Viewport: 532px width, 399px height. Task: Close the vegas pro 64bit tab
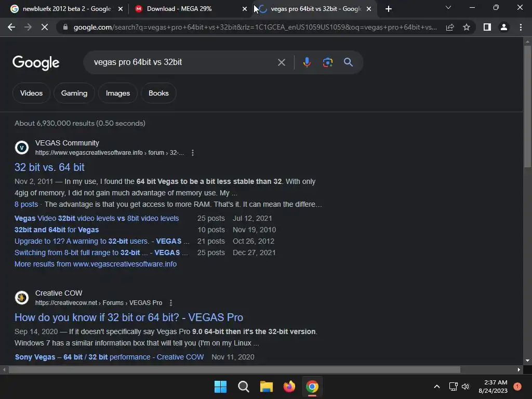(x=369, y=9)
